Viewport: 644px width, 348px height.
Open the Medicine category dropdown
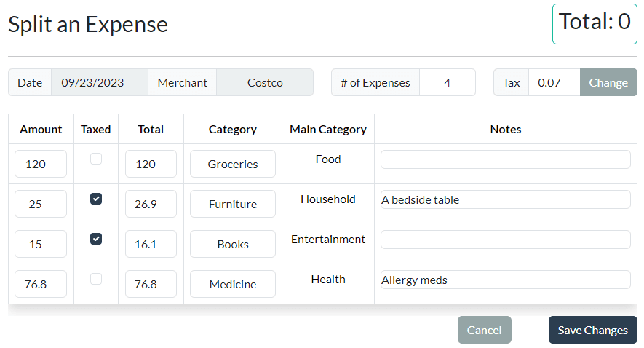tap(233, 284)
